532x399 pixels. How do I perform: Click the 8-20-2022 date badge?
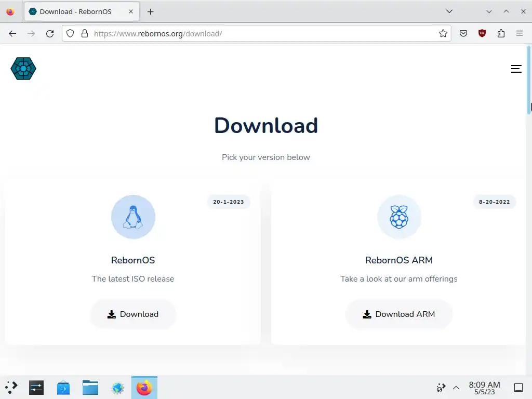[495, 202]
